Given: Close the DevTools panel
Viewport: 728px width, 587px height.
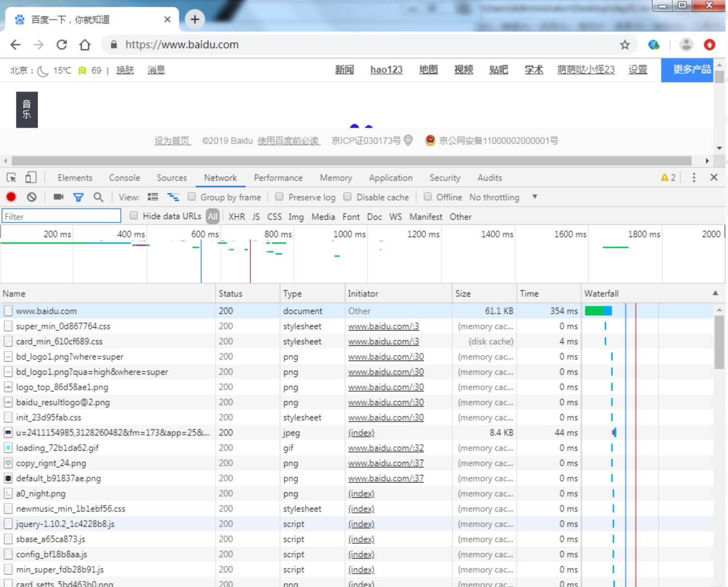Looking at the screenshot, I should click(x=714, y=177).
